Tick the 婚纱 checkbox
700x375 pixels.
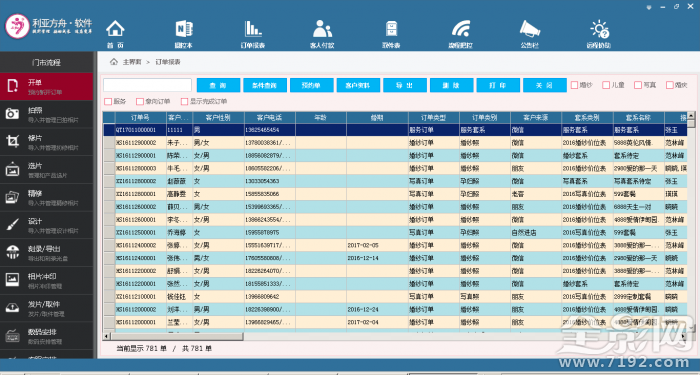[x=575, y=85]
